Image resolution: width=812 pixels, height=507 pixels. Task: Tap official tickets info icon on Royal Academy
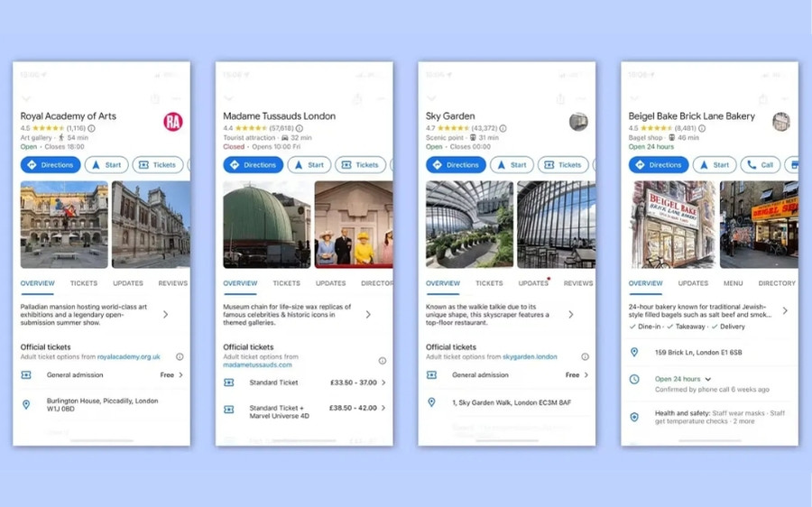pyautogui.click(x=180, y=357)
